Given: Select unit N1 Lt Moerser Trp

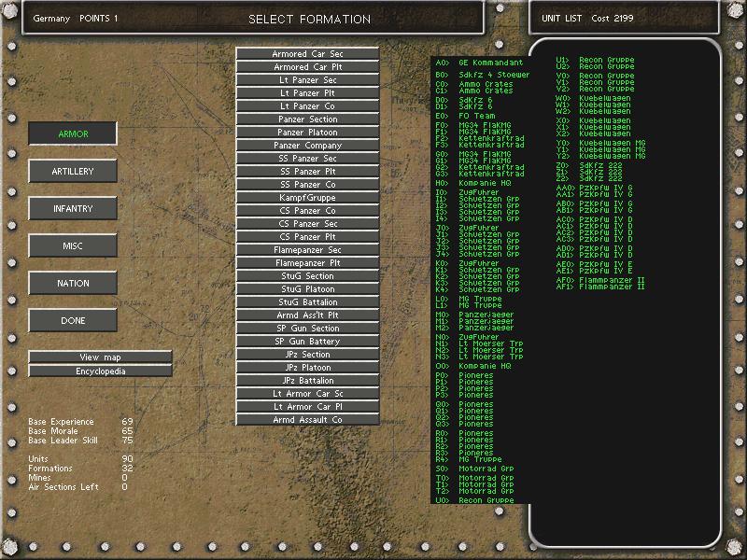Looking at the screenshot, I should (x=479, y=343).
